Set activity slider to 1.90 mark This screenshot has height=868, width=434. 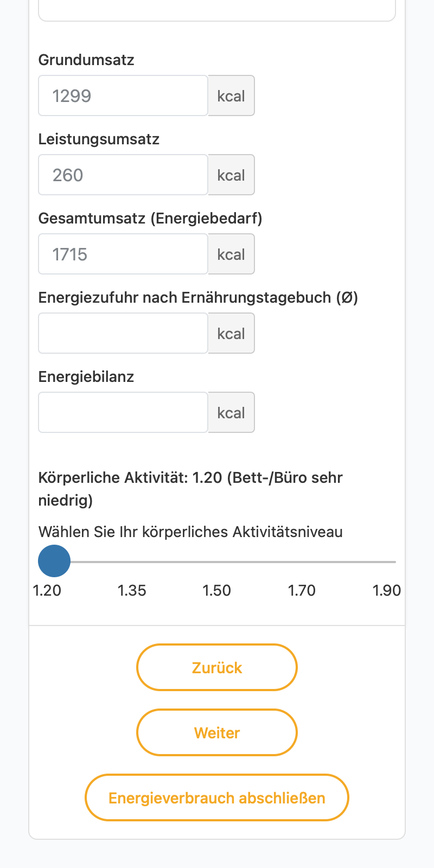[380, 562]
